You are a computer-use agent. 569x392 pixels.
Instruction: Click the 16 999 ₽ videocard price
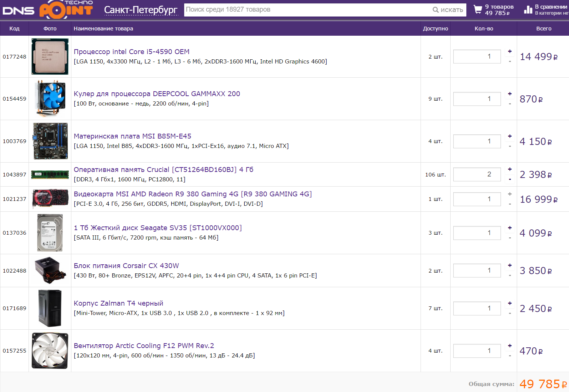[x=539, y=199]
